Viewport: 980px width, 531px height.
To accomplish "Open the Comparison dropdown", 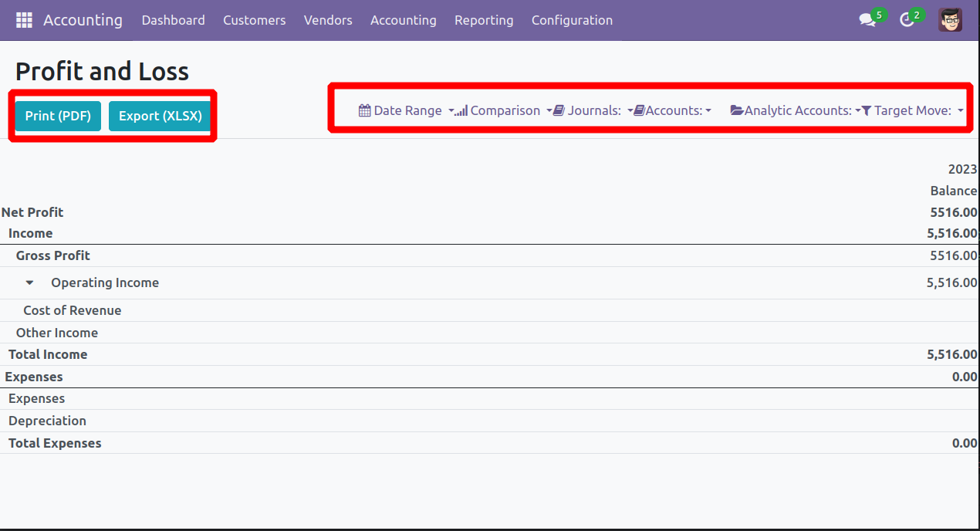I will (504, 110).
